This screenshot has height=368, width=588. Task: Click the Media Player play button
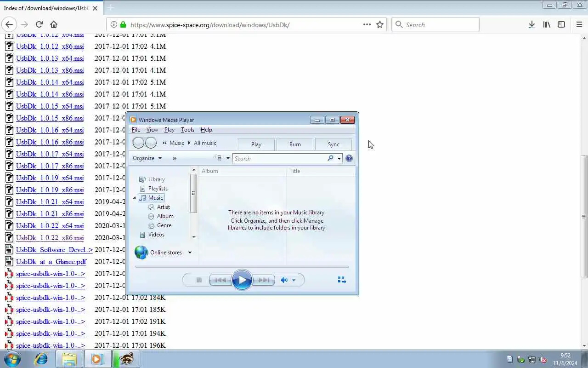tap(242, 280)
